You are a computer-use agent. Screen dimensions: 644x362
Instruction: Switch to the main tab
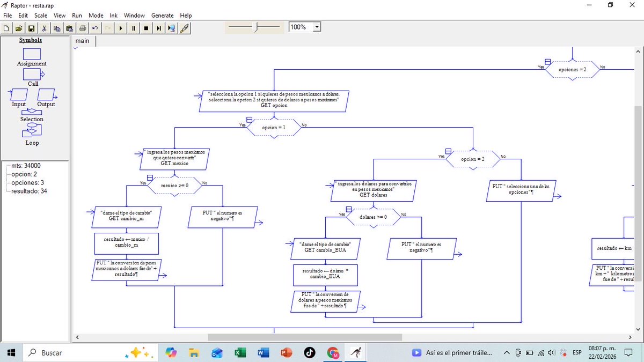(82, 41)
